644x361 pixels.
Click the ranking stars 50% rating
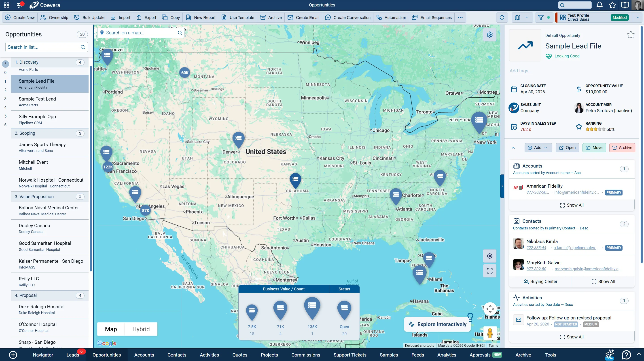tap(600, 129)
